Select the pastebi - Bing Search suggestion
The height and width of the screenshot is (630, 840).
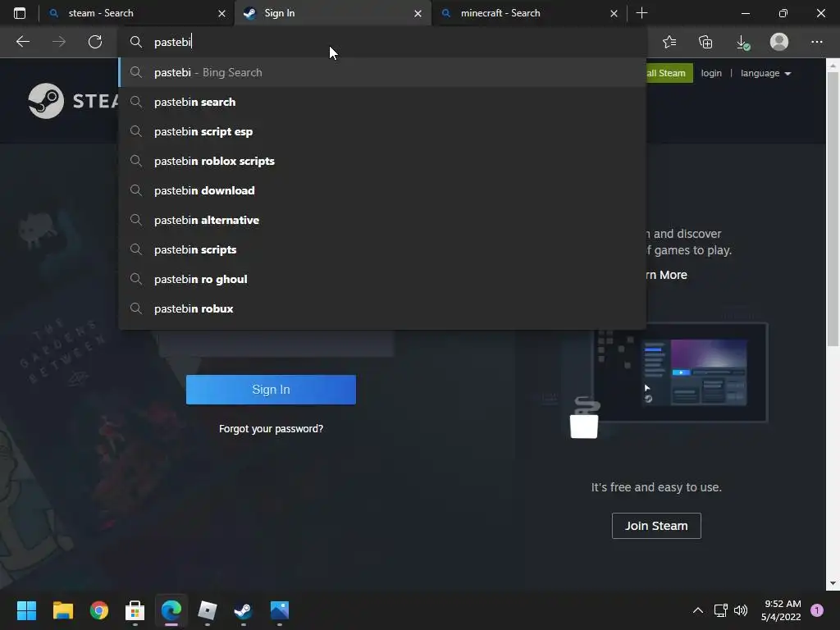pos(382,72)
